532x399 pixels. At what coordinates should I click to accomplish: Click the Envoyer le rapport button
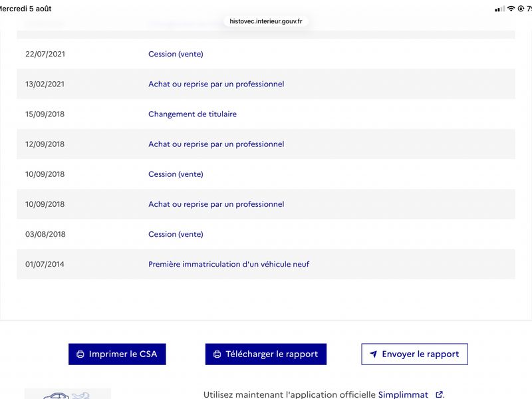click(x=414, y=354)
